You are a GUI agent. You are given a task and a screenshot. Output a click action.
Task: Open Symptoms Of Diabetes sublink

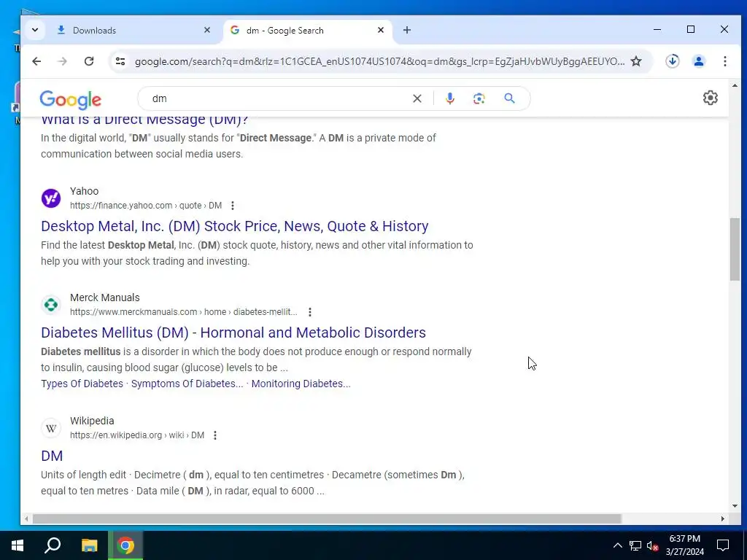187,384
